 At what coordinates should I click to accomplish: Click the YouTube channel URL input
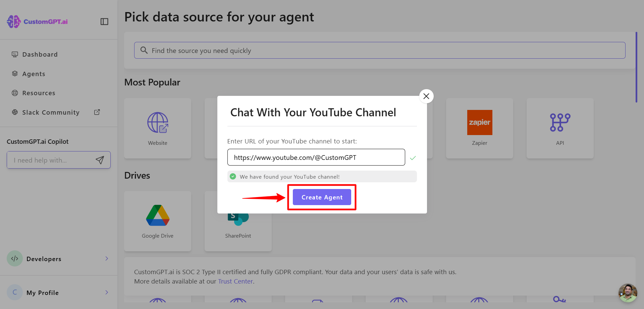(x=316, y=157)
